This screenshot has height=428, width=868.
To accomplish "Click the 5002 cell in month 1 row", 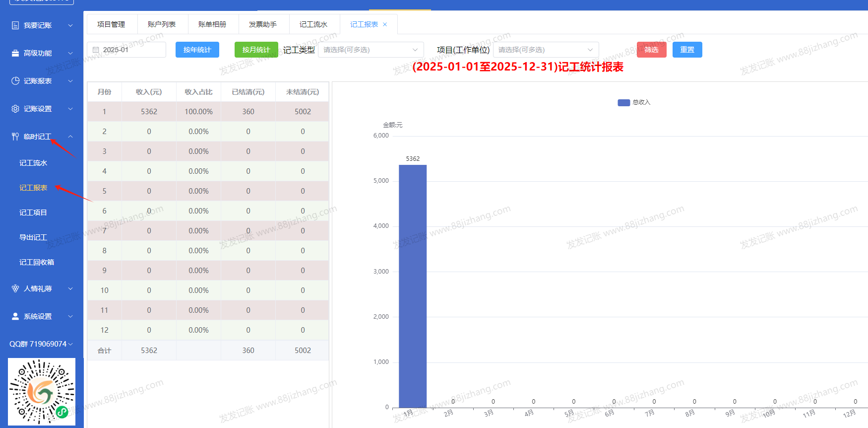I will point(303,112).
